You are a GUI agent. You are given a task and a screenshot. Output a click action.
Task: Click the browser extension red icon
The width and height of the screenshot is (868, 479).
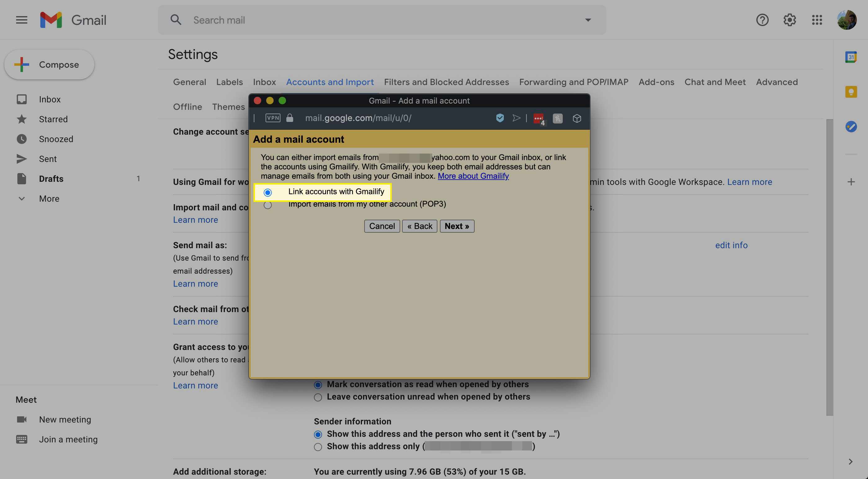tap(538, 117)
